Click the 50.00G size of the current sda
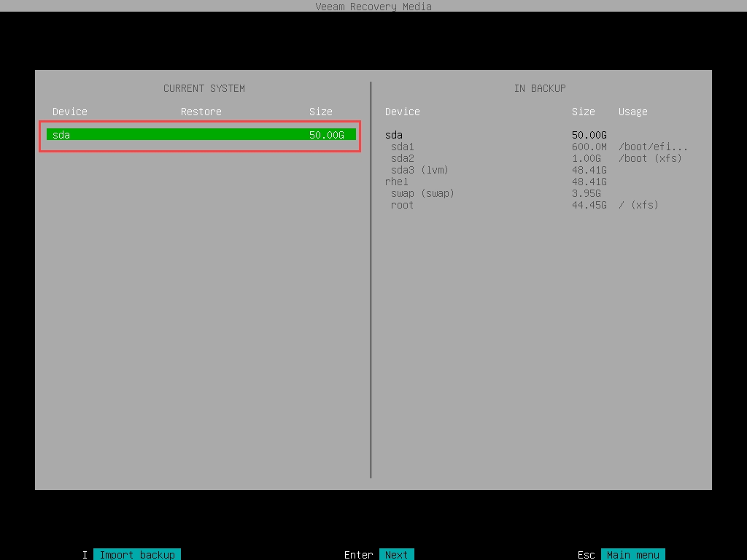The width and height of the screenshot is (747, 560). (326, 135)
